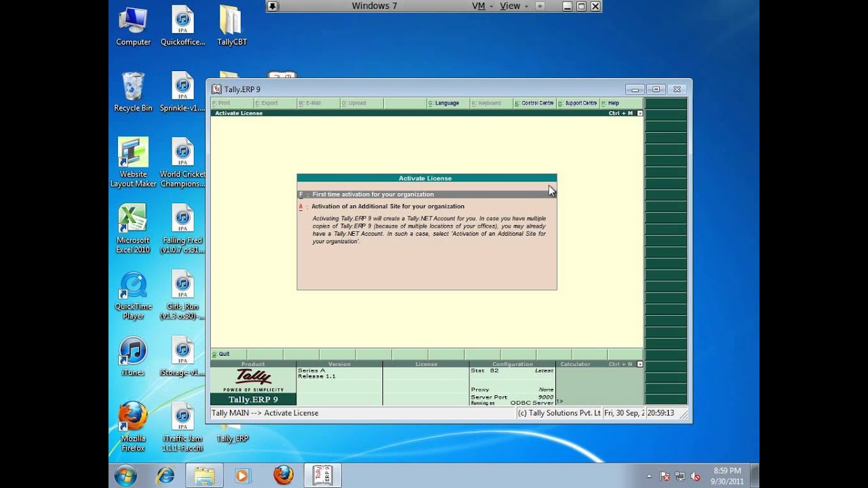Click the Upload button in Tally toolbar
Viewport: 868px width, 488px height.
click(x=361, y=103)
